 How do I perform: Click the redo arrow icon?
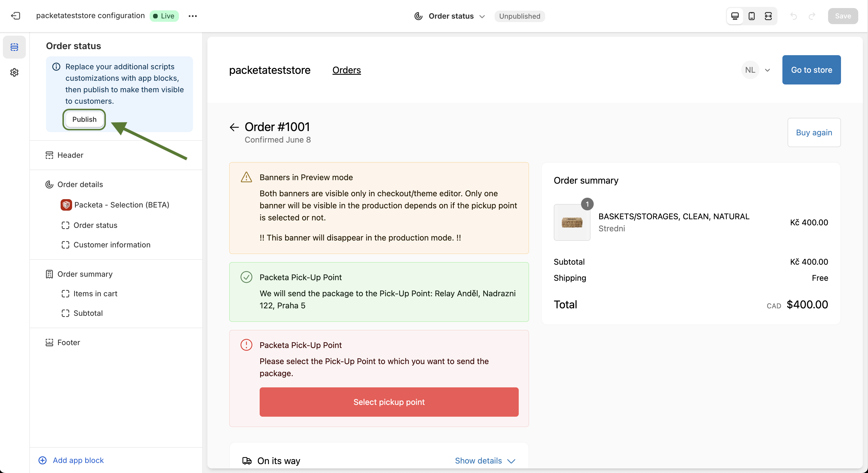[x=812, y=16]
